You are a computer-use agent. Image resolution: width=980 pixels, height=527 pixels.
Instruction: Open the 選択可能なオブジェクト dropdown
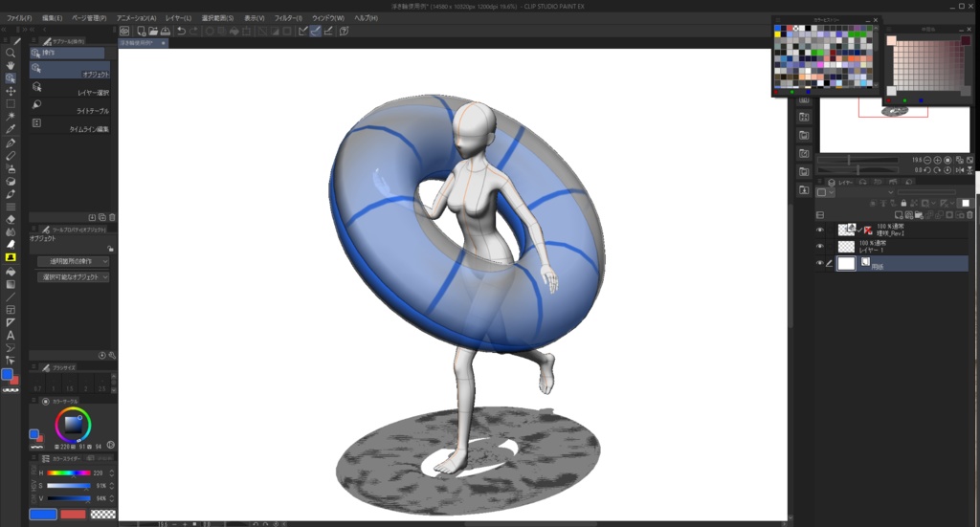click(x=73, y=276)
